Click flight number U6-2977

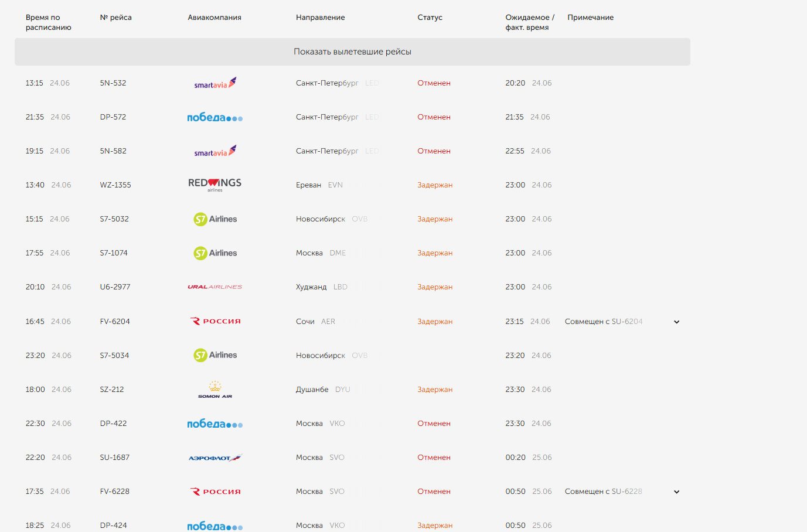point(115,287)
